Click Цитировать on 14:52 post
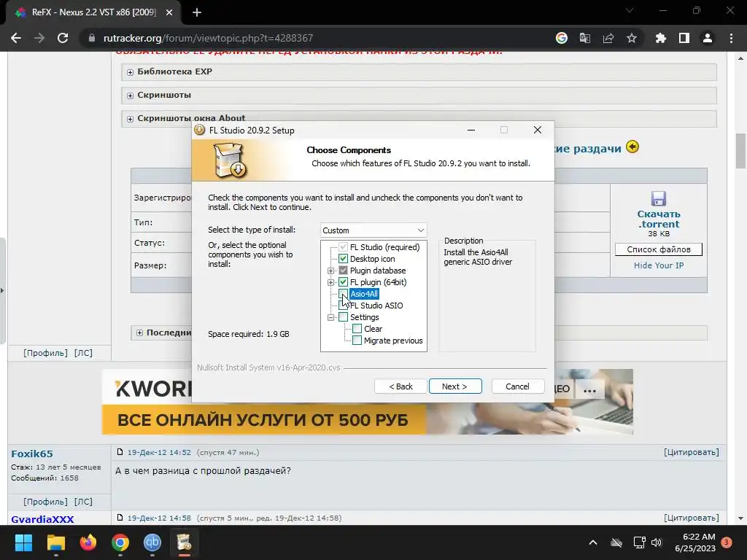Image resolution: width=747 pixels, height=560 pixels. (x=692, y=452)
